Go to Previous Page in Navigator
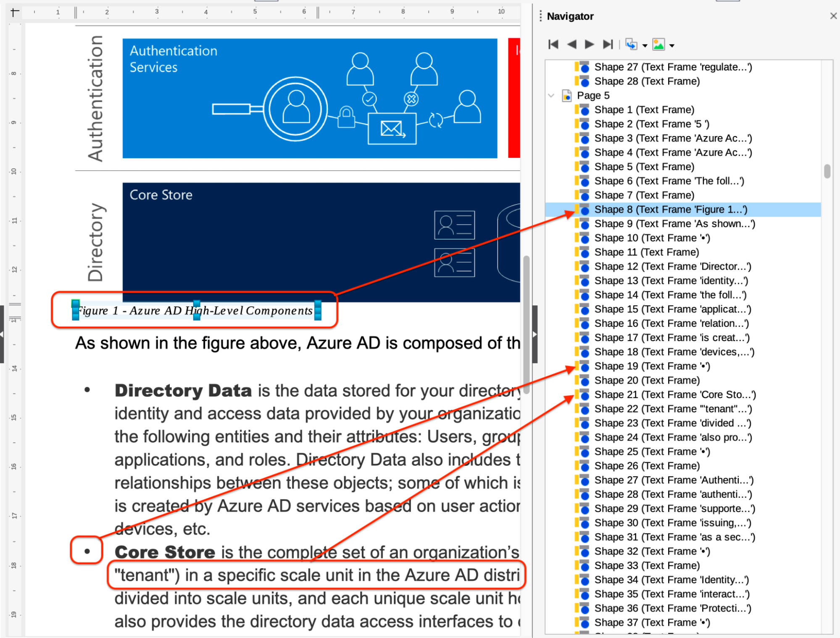This screenshot has height=638, width=840. pyautogui.click(x=571, y=45)
